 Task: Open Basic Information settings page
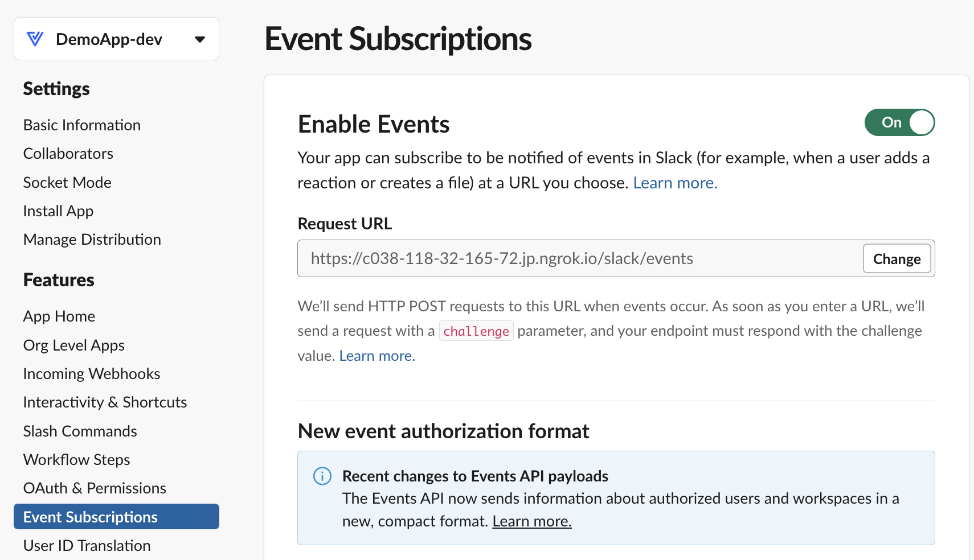click(82, 125)
